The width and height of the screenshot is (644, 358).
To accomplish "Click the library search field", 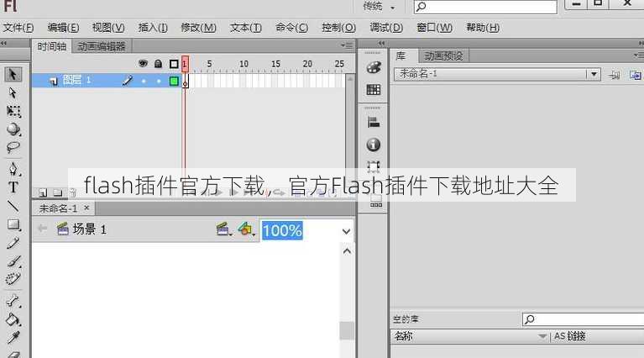I will (584, 319).
